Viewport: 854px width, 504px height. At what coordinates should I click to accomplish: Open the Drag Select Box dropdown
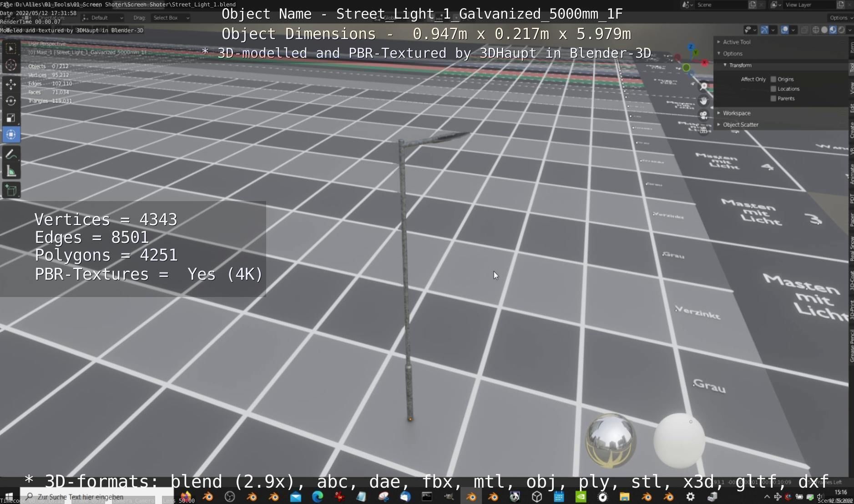(x=171, y=18)
